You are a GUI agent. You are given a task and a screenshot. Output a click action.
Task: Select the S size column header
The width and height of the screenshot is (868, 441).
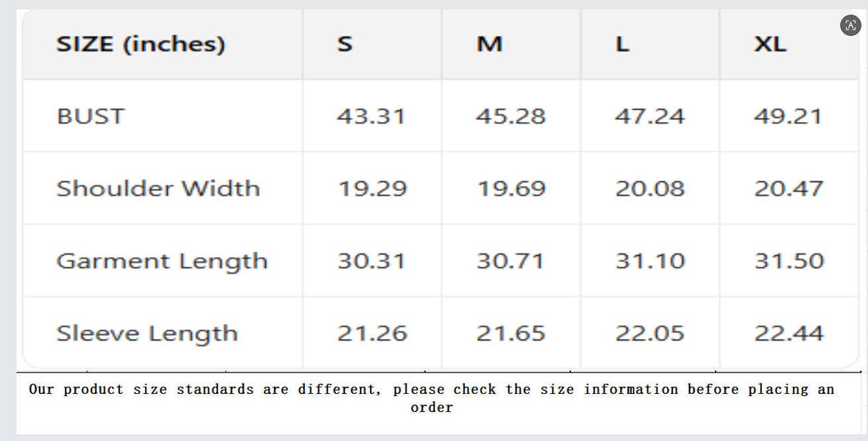(344, 44)
